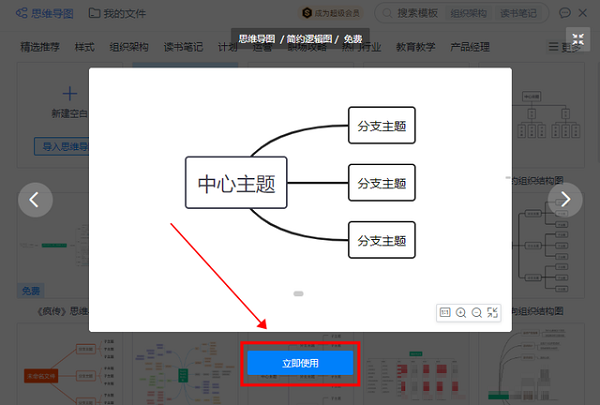Image resolution: width=600 pixels, height=405 pixels.
Task: Go to previous template with left arrow
Action: pyautogui.click(x=35, y=199)
